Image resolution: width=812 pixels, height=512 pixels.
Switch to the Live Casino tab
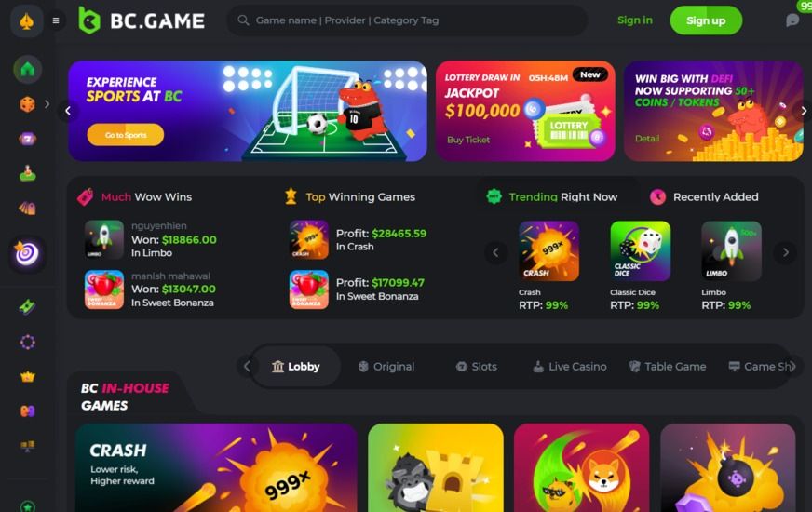tap(570, 367)
